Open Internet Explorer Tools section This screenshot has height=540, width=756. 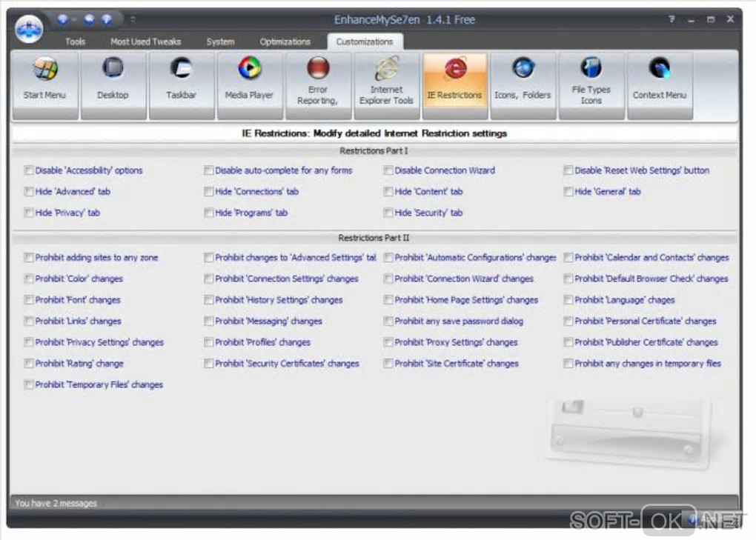[387, 85]
